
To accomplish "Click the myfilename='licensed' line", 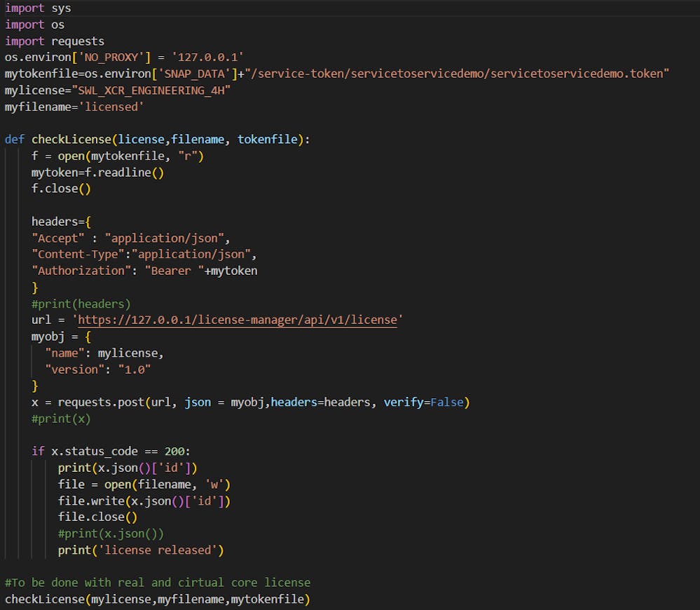I will [74, 107].
